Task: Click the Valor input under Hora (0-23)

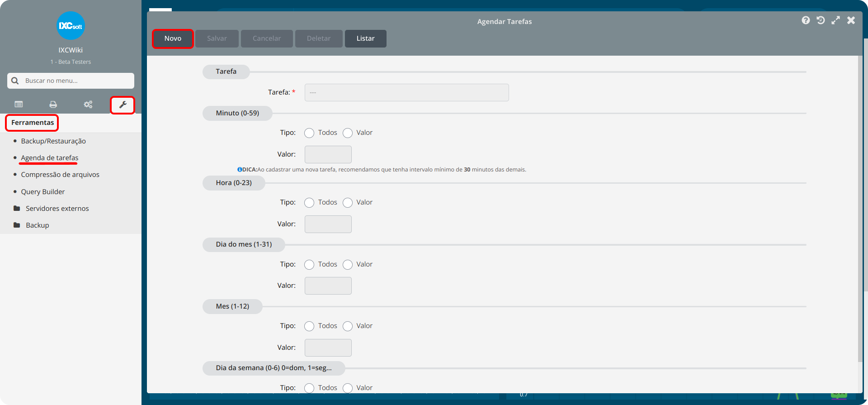Action: pos(328,224)
